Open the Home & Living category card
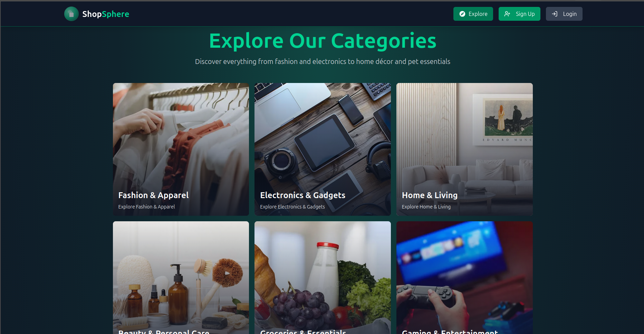The image size is (644, 334). [x=464, y=149]
